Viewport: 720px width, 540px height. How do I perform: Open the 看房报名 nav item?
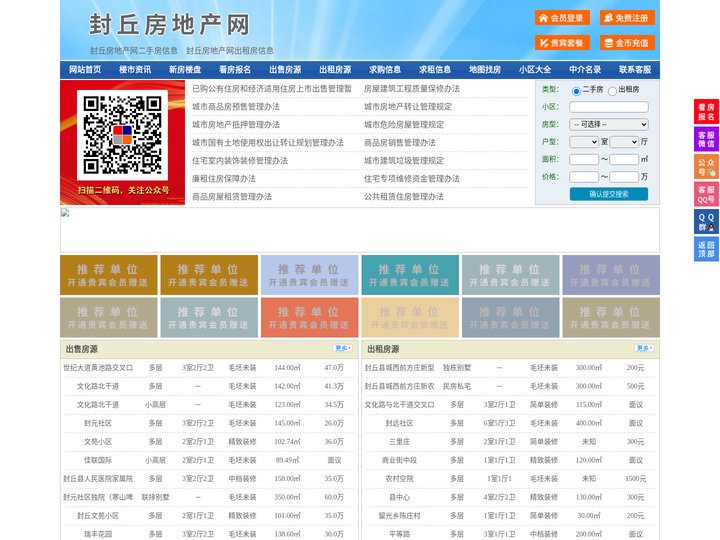[x=235, y=70]
